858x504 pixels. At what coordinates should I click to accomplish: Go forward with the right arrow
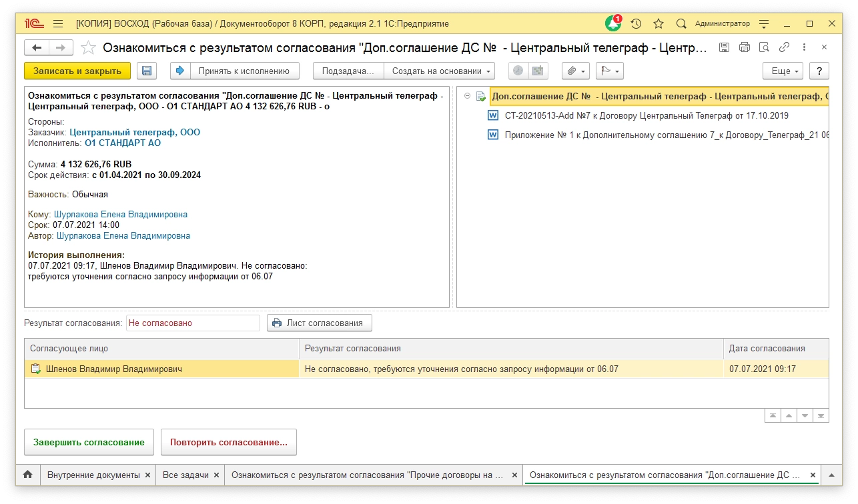pyautogui.click(x=61, y=48)
